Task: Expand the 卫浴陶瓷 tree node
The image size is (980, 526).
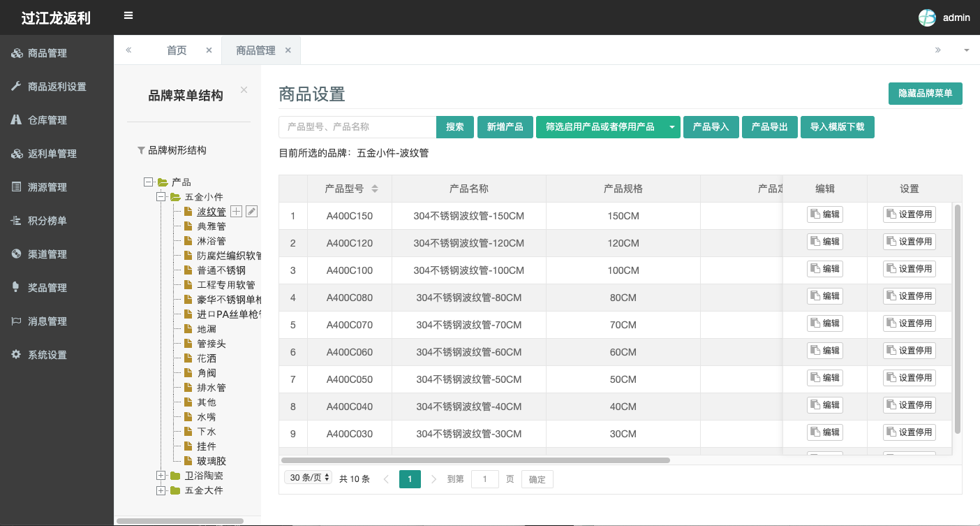Action: point(161,476)
